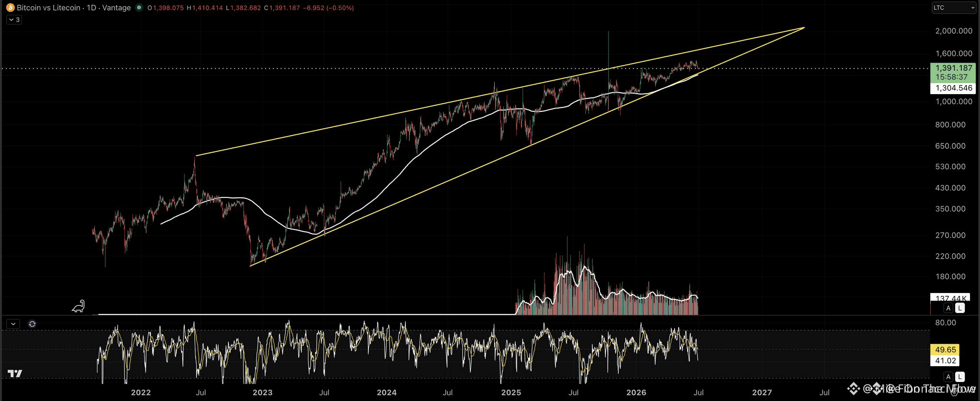This screenshot has height=401, width=980.
Task: Collapse the RSI pane legend chevron
Action: pos(13,324)
